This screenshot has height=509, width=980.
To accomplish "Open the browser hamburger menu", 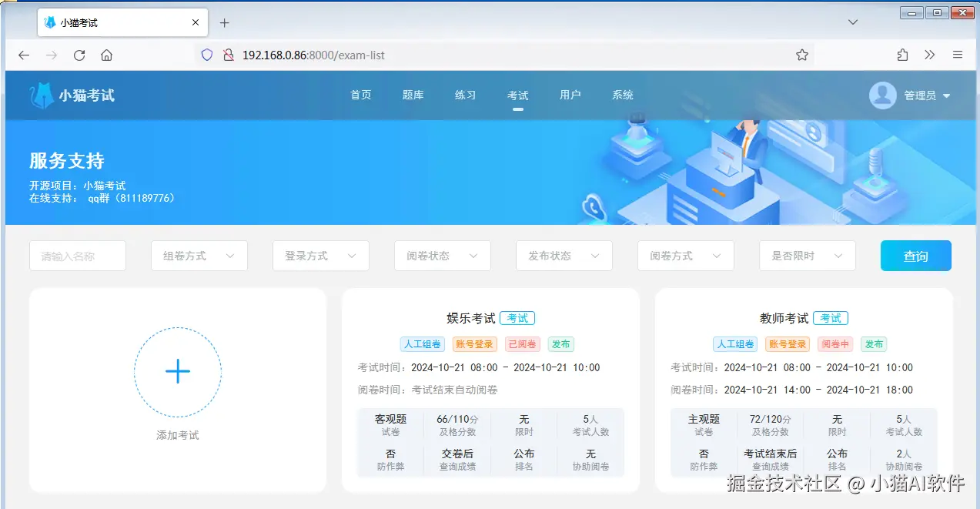I will [x=958, y=55].
